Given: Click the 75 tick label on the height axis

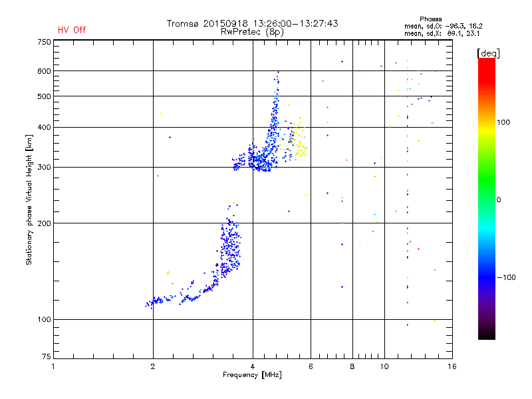Looking at the screenshot, I should click(x=47, y=356).
